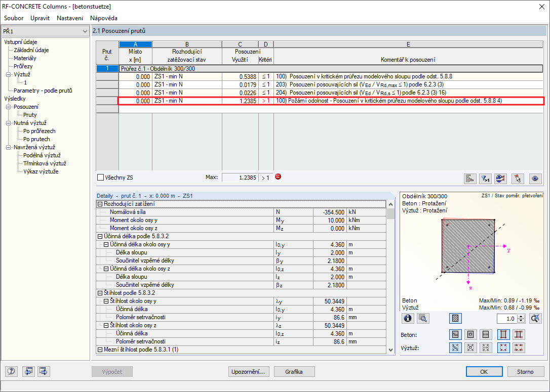
Task: Open help question mark button
Action: point(11,371)
